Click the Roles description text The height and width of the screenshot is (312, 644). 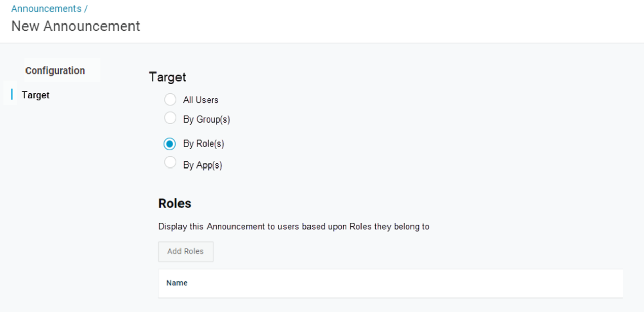click(x=294, y=227)
